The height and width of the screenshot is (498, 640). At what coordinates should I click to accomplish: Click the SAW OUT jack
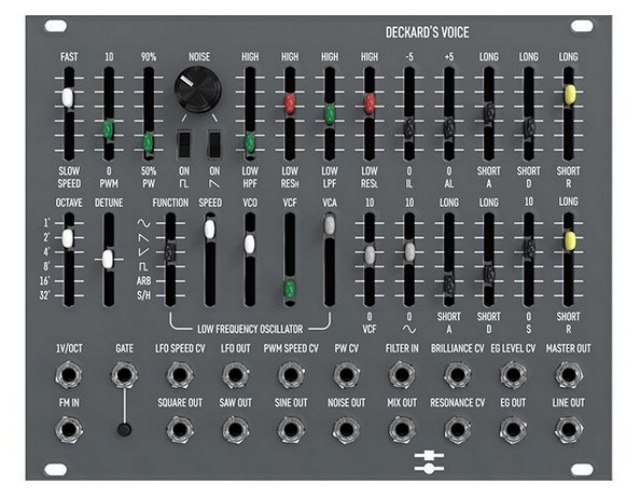tap(236, 430)
